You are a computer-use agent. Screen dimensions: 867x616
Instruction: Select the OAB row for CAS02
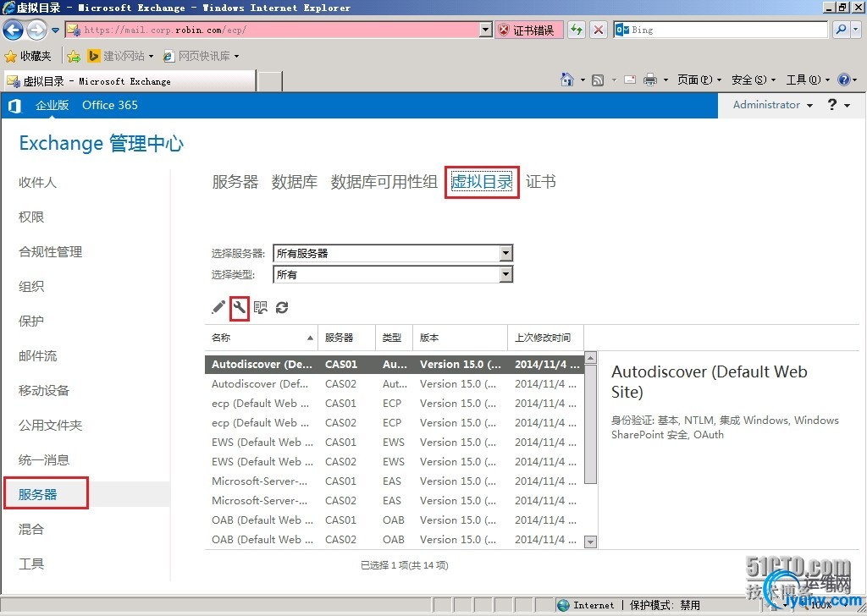pyautogui.click(x=395, y=539)
